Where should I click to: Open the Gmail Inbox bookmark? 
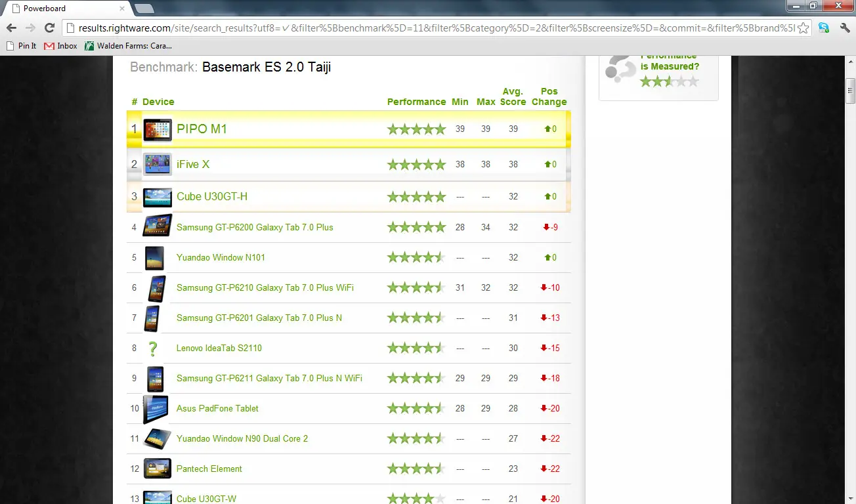(60, 46)
